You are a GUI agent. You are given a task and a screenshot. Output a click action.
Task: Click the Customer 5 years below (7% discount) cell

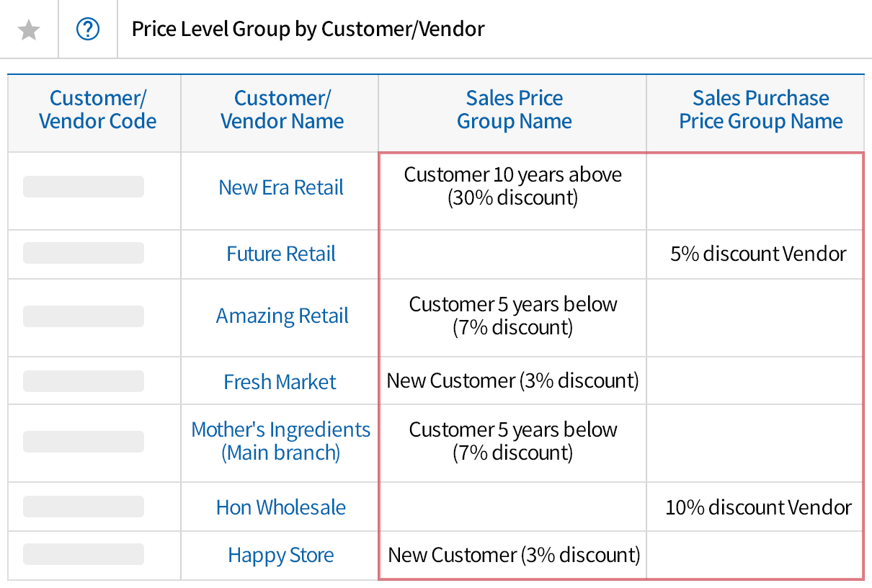click(x=512, y=315)
